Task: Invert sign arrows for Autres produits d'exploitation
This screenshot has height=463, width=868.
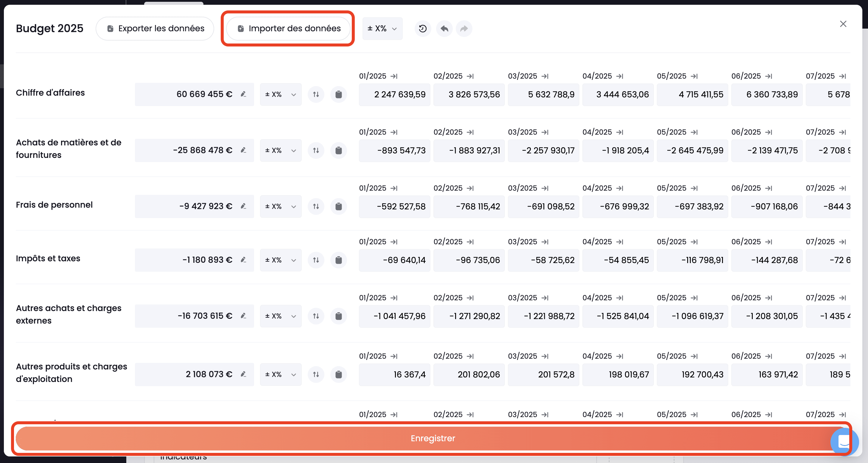Action: click(x=316, y=375)
